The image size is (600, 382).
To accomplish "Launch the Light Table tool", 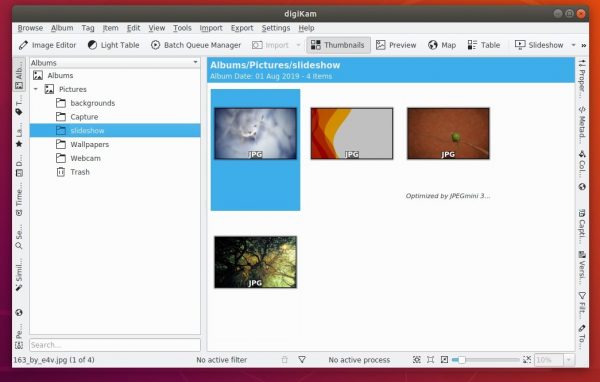I will (x=113, y=45).
